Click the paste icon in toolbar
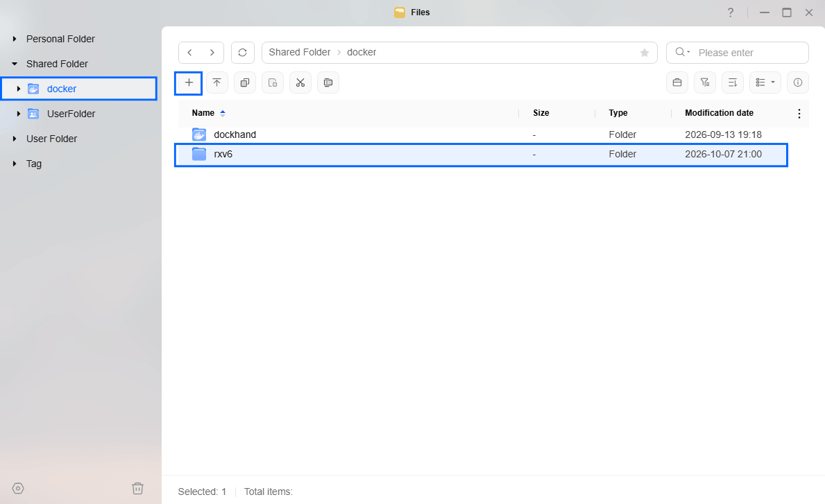 coord(273,82)
